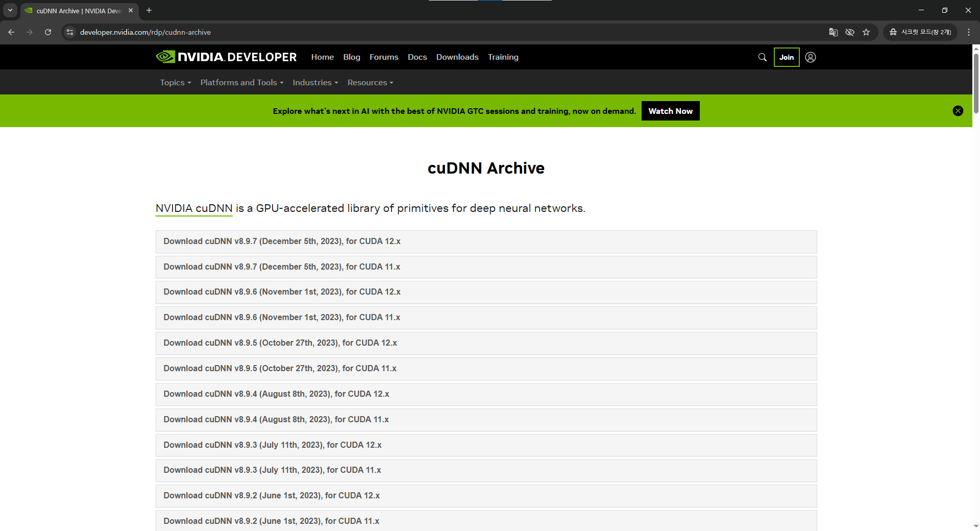
Task: Click the browser forward arrow
Action: 30,32
